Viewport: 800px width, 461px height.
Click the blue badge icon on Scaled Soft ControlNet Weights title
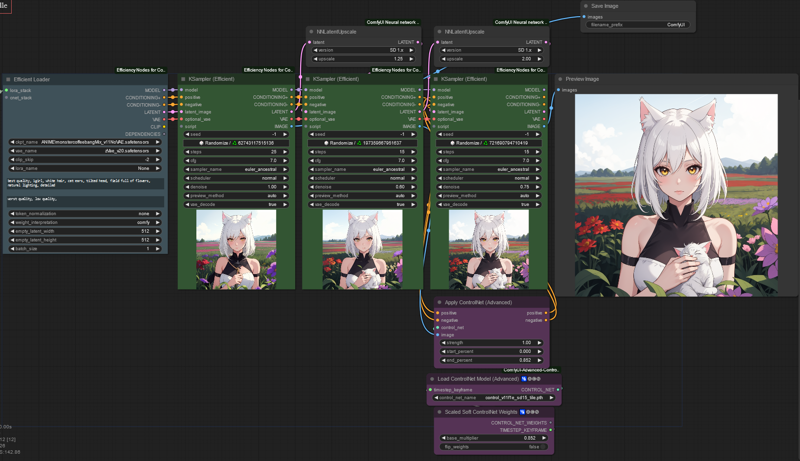pyautogui.click(x=522, y=412)
